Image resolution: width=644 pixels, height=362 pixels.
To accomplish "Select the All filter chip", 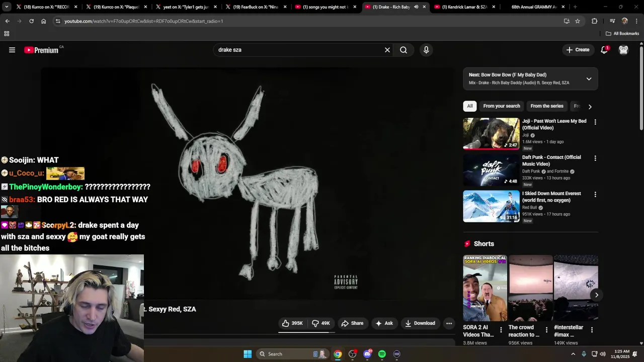I will 469,106.
